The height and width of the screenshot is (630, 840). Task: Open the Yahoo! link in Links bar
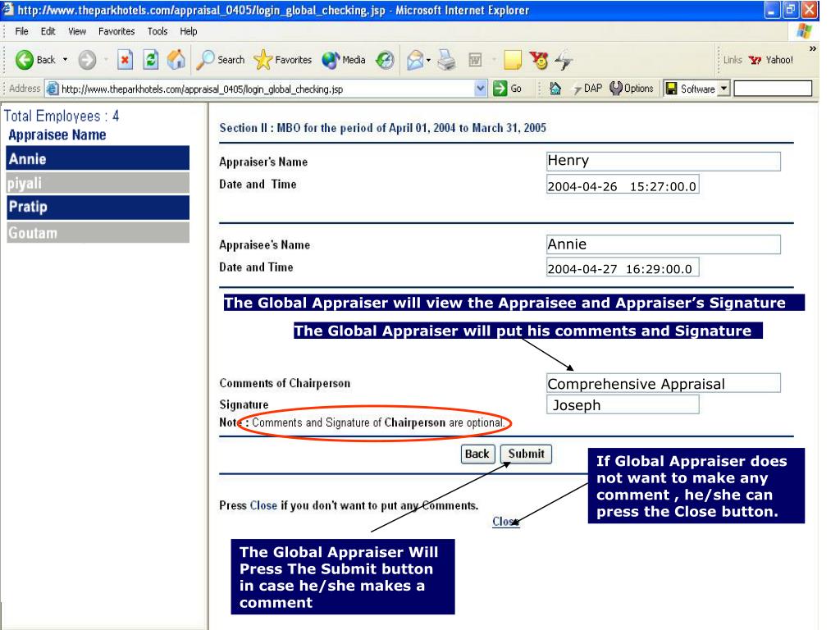(x=771, y=60)
